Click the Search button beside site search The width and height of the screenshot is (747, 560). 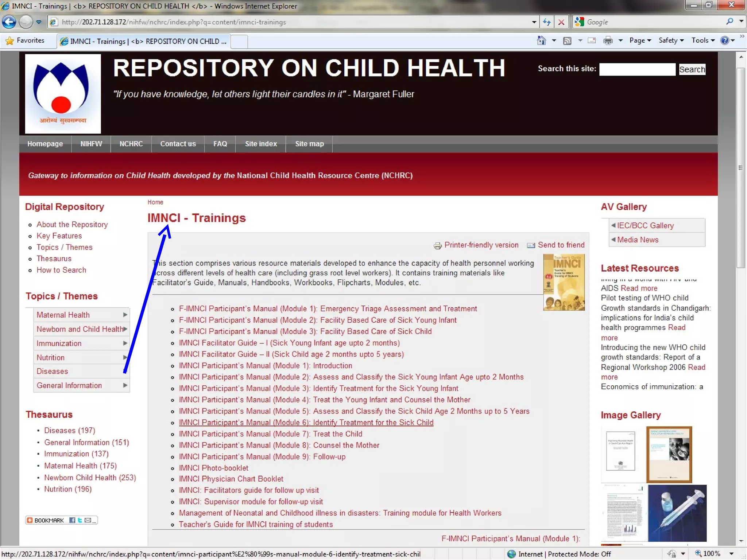(x=692, y=69)
